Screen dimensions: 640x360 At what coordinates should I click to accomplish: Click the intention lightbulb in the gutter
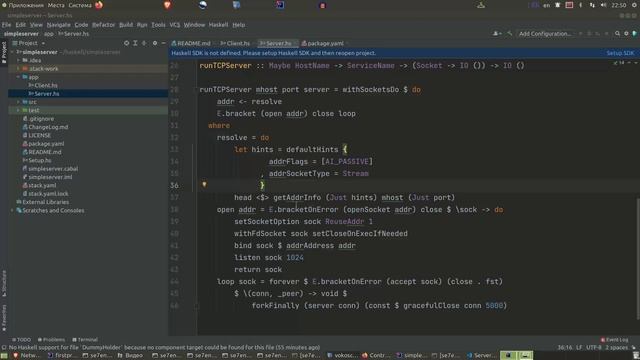pos(204,184)
